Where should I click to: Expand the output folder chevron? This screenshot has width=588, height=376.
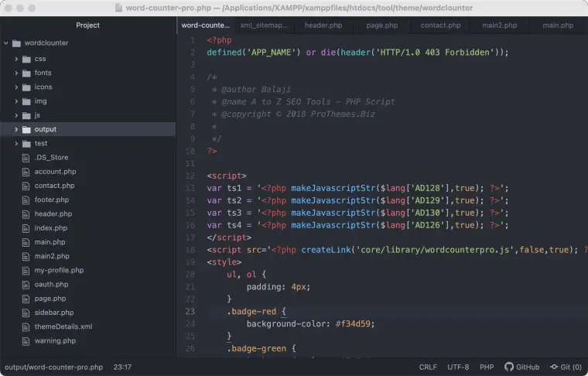click(x=16, y=129)
